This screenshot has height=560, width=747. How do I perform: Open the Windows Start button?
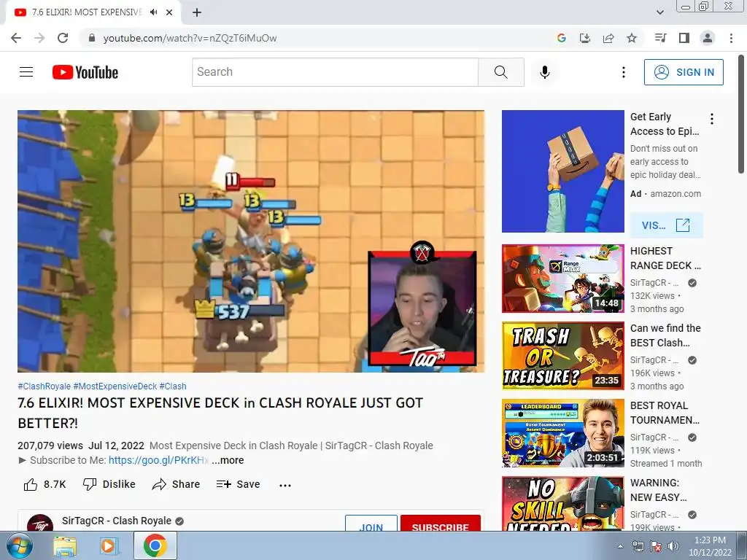coord(19,545)
